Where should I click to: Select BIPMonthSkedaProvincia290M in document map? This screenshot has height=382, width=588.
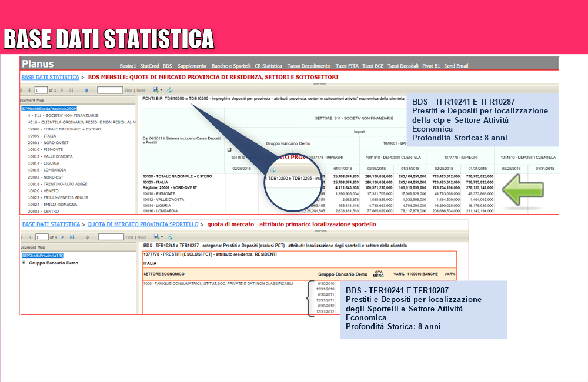coord(49,109)
